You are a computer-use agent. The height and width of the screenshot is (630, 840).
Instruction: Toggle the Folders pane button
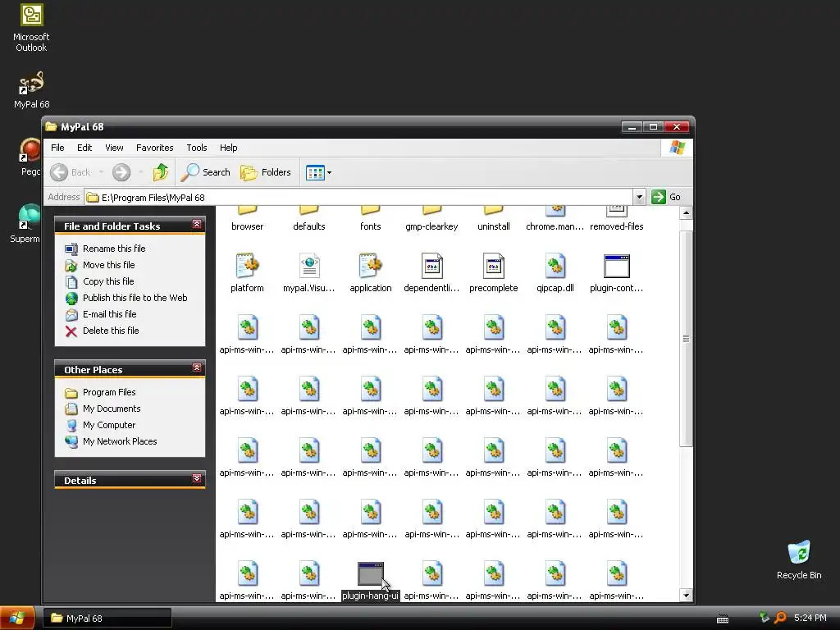point(266,172)
